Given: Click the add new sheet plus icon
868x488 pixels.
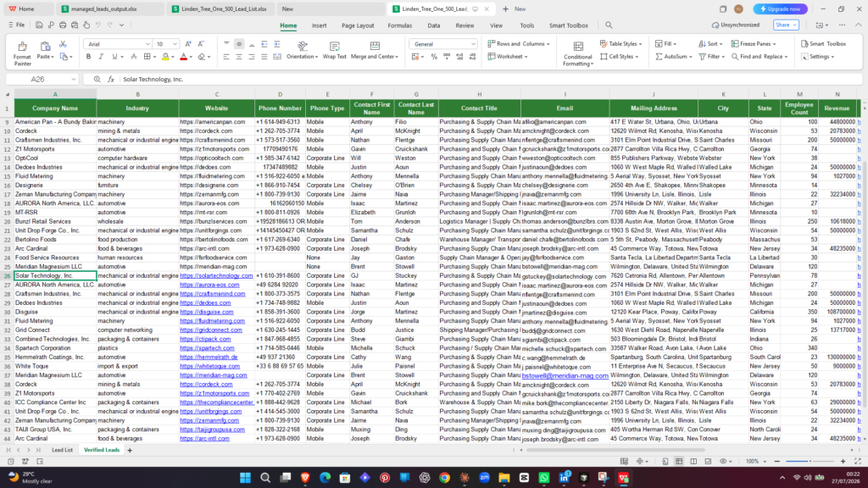Looking at the screenshot, I should pos(130,451).
